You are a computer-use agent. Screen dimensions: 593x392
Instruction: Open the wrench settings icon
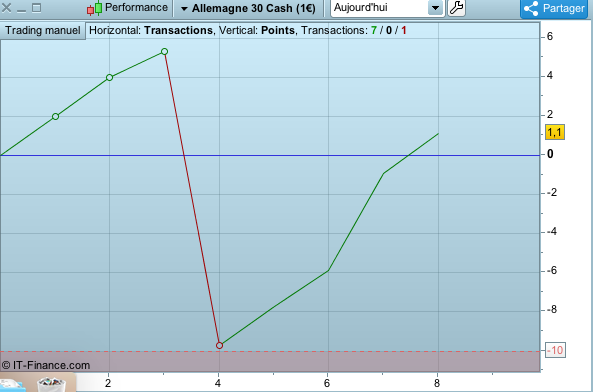coord(456,8)
